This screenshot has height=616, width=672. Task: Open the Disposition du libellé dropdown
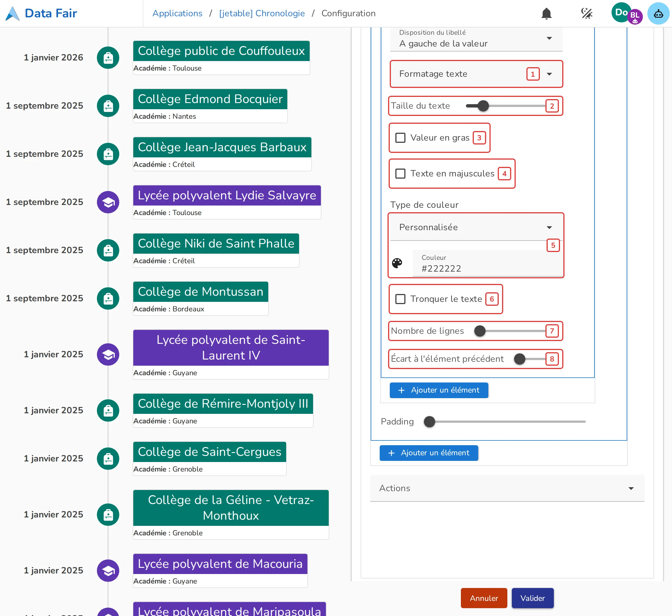tap(476, 39)
